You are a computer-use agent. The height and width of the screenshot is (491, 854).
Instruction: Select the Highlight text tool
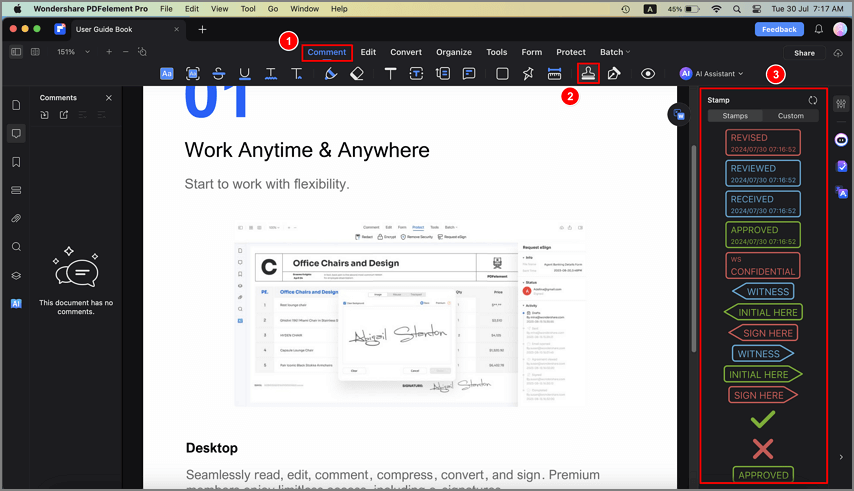(167, 73)
